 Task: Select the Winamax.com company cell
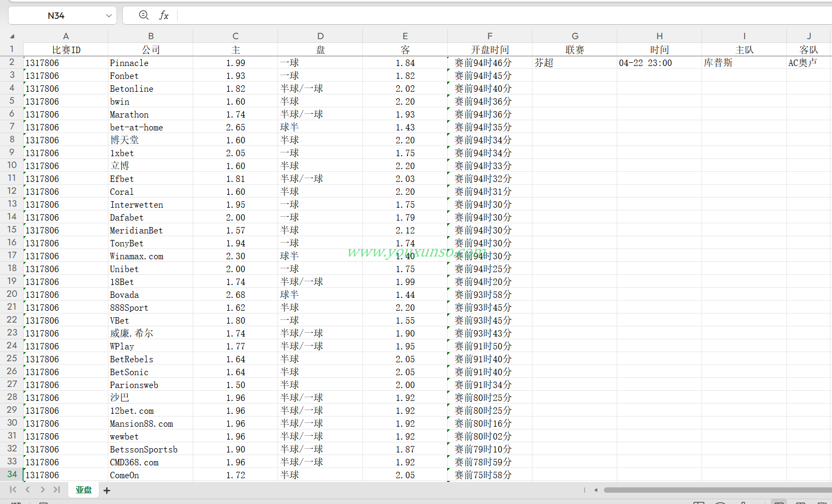(x=151, y=256)
